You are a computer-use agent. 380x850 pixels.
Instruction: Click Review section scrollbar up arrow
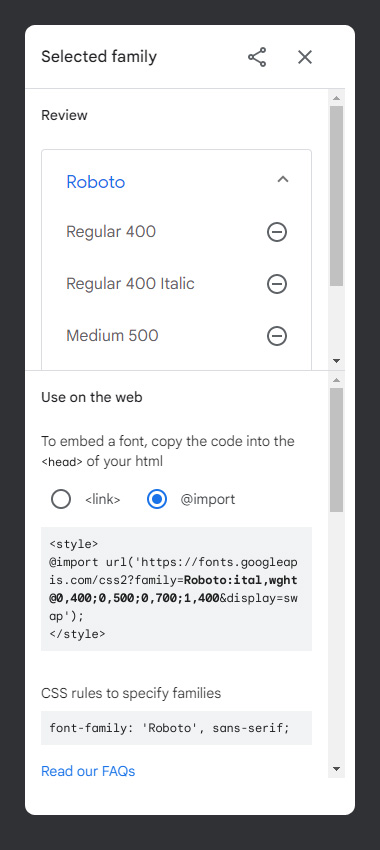point(336,98)
